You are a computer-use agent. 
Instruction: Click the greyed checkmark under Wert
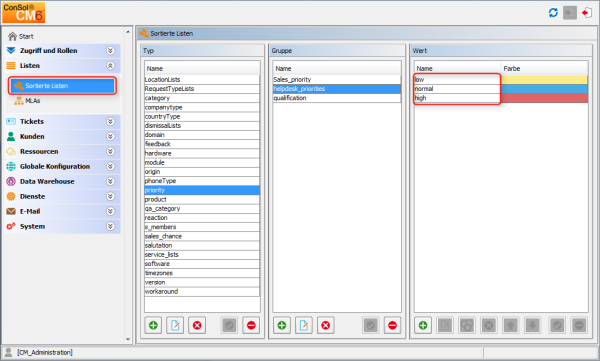[x=557, y=325]
